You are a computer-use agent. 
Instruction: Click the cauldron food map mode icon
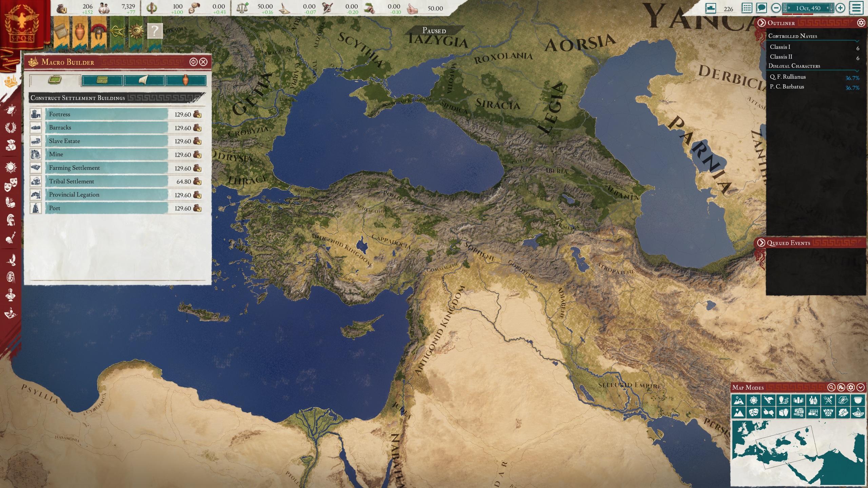[x=858, y=400]
